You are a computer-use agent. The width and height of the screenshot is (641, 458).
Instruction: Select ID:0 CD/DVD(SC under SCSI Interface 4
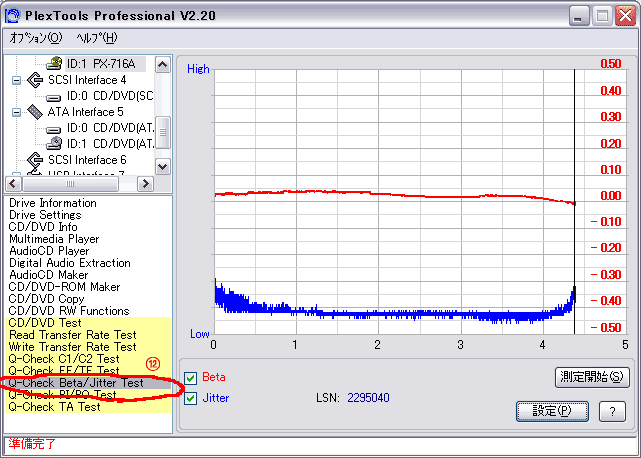click(x=110, y=96)
